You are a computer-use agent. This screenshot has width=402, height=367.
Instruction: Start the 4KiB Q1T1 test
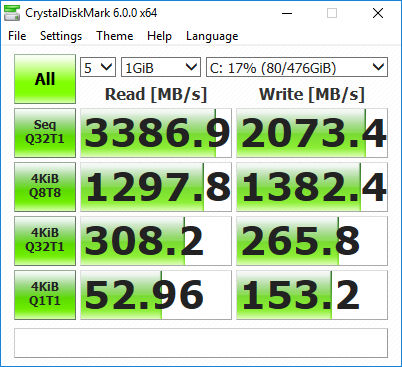(45, 295)
